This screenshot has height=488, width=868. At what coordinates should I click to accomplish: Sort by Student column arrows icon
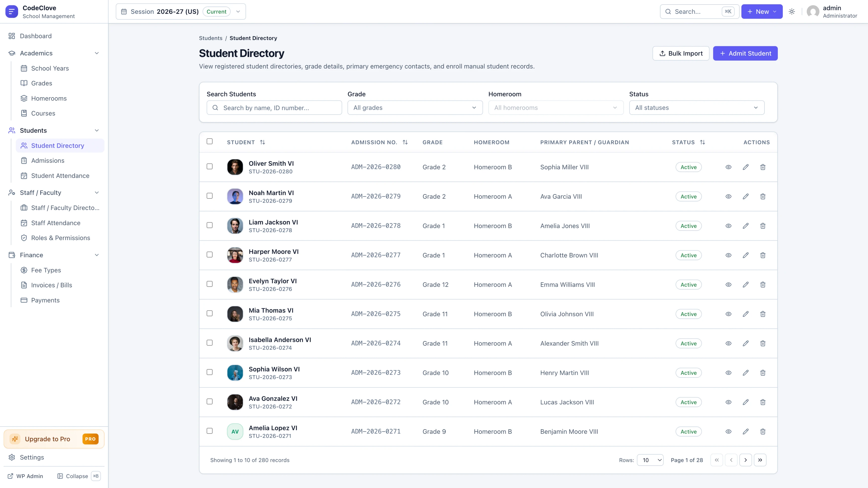point(263,142)
